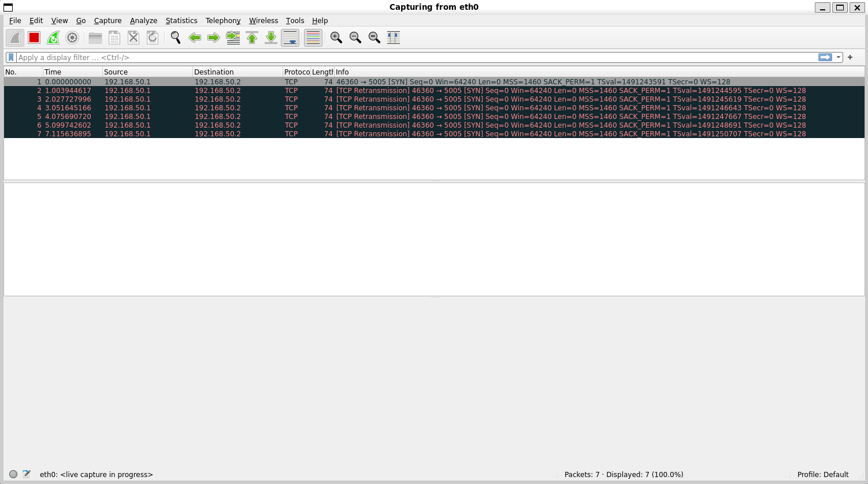Restart the current capture
This screenshot has width=868, height=484.
(53, 38)
